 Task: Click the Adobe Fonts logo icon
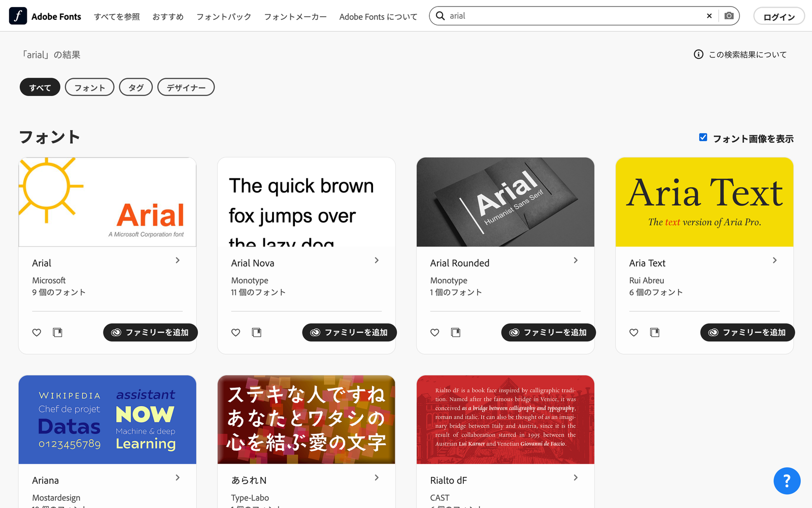coord(18,16)
